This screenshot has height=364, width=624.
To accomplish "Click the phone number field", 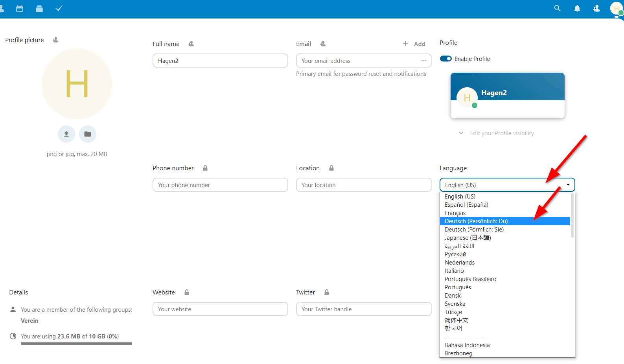I will tap(220, 185).
